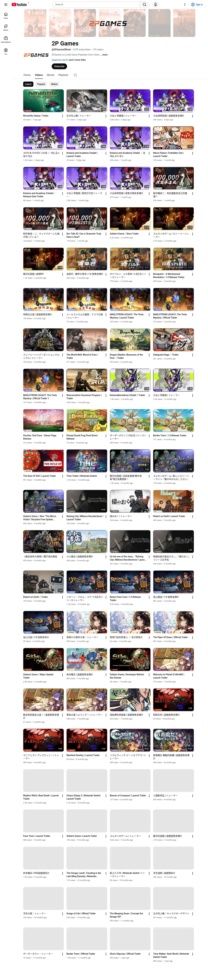This screenshot has height=980, width=208.
Task: Open the top bar three-dot settings menu
Action: click(185, 5)
